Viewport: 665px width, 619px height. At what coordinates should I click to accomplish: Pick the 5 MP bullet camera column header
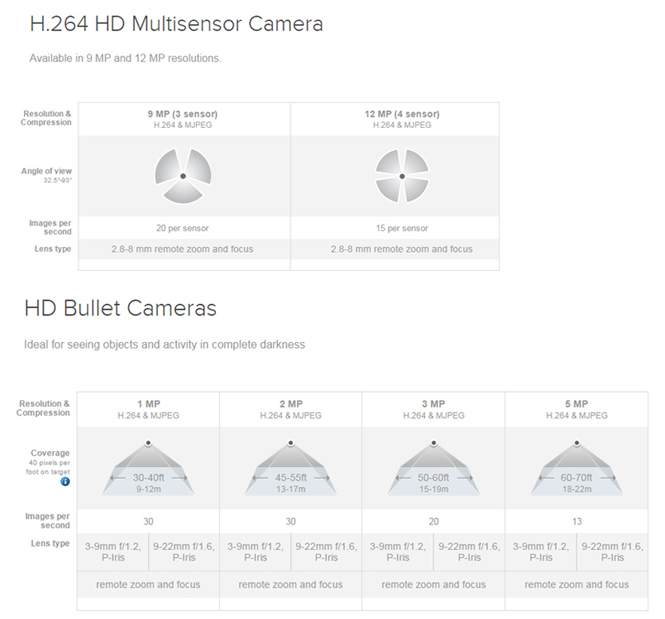576,409
